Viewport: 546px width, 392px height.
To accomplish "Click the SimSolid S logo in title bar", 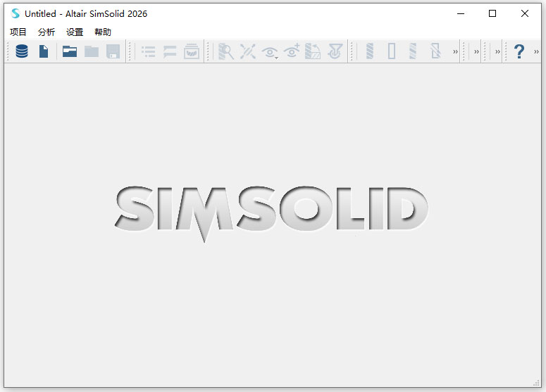I will pos(15,13).
